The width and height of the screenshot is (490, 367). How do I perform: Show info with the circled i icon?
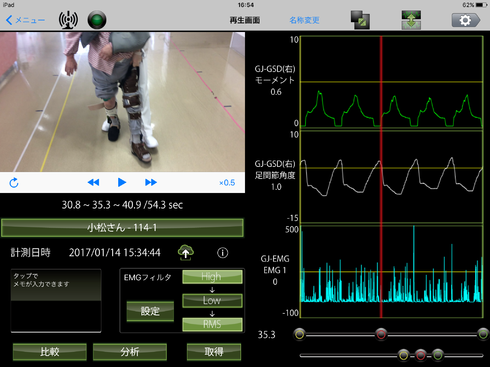pyautogui.click(x=223, y=253)
